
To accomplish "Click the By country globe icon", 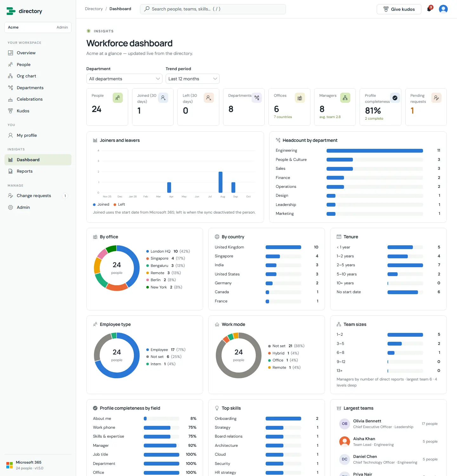I will (217, 237).
